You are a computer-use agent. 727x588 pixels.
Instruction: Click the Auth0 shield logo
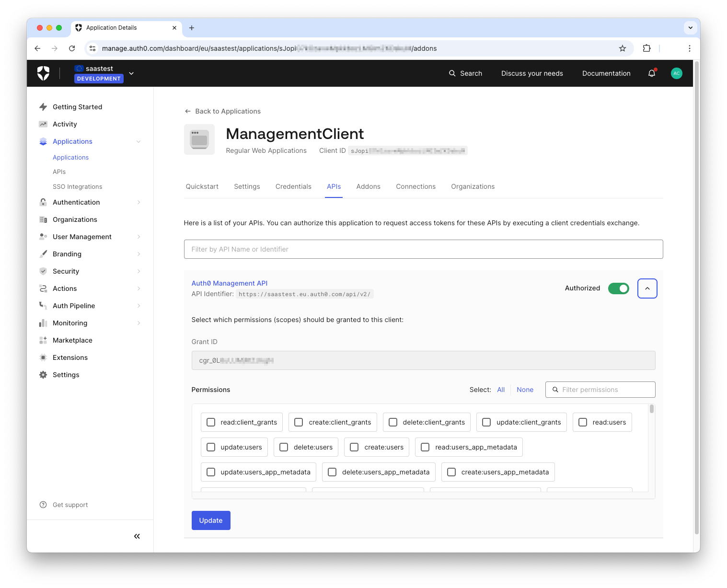click(x=44, y=73)
